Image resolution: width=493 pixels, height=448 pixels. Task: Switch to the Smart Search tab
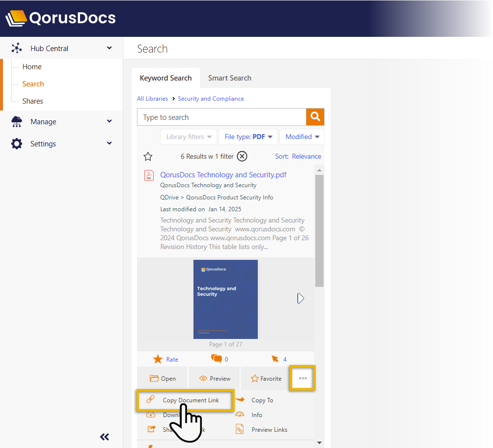[229, 78]
